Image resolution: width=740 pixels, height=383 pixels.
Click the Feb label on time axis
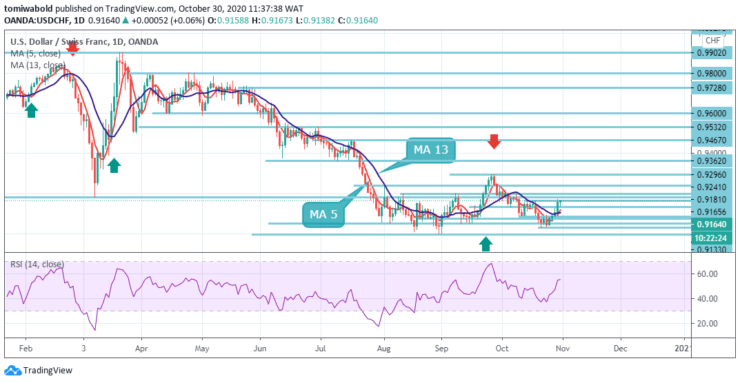25,348
